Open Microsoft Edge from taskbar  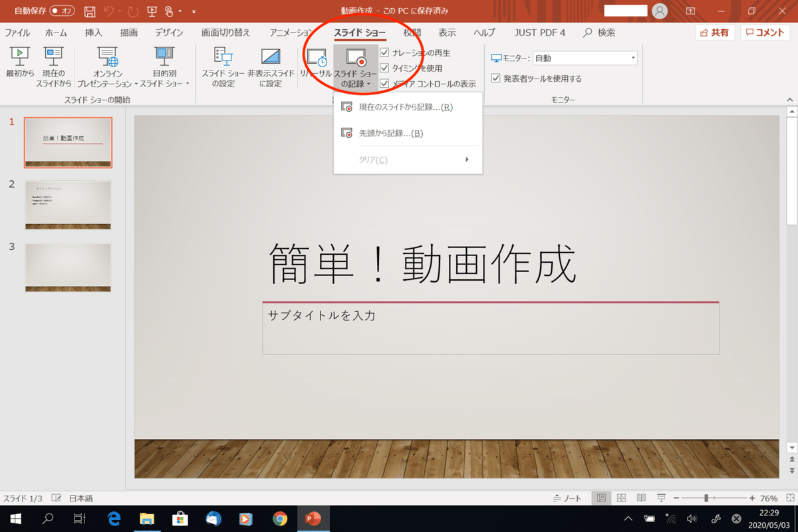(x=114, y=519)
